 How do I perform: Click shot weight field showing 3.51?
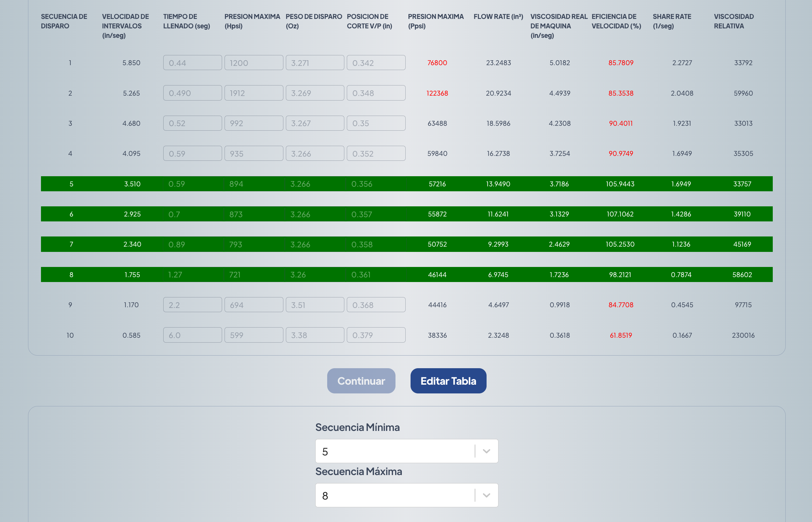click(315, 305)
